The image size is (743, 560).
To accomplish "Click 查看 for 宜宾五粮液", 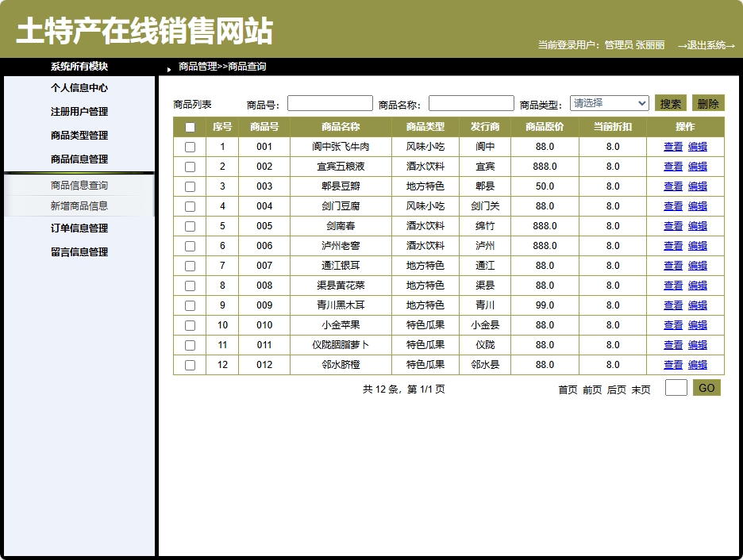I will tap(672, 167).
